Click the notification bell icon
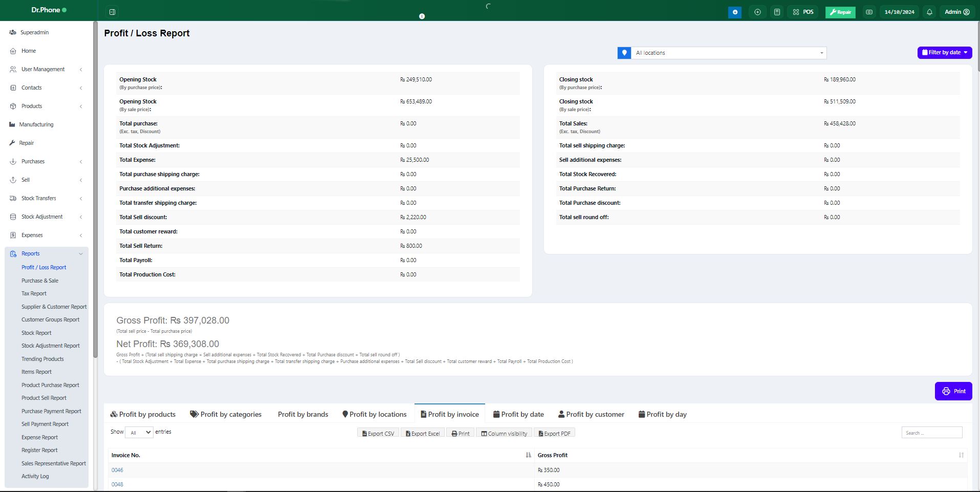The width and height of the screenshot is (980, 492). click(929, 12)
